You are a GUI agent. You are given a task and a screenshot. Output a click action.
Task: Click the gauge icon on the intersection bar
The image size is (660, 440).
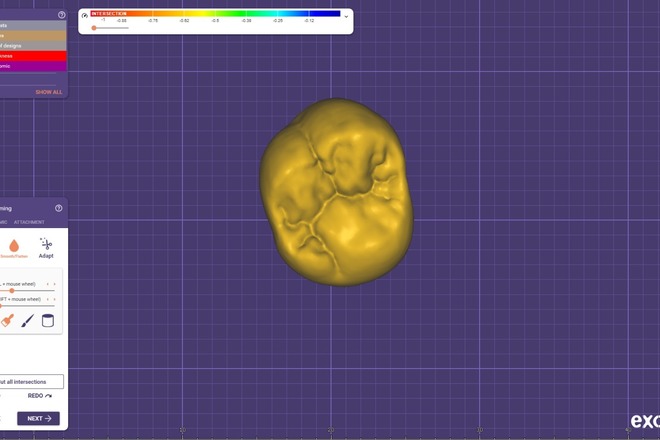click(85, 15)
